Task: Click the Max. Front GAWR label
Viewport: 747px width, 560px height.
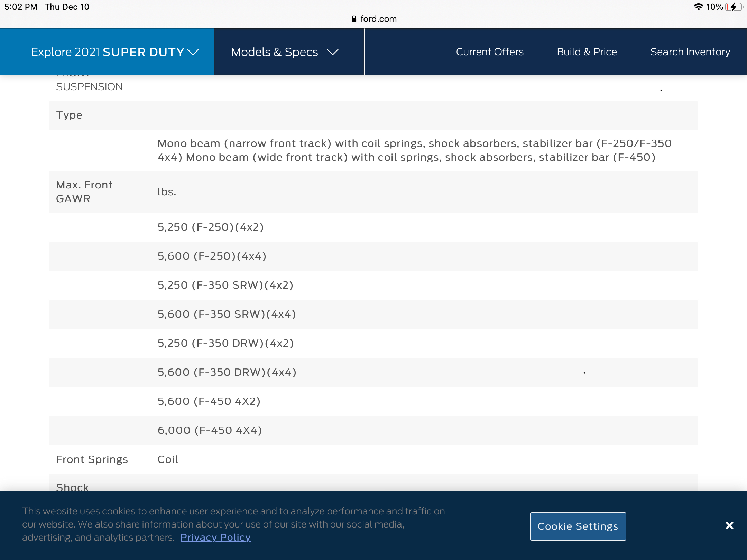Action: click(x=84, y=192)
